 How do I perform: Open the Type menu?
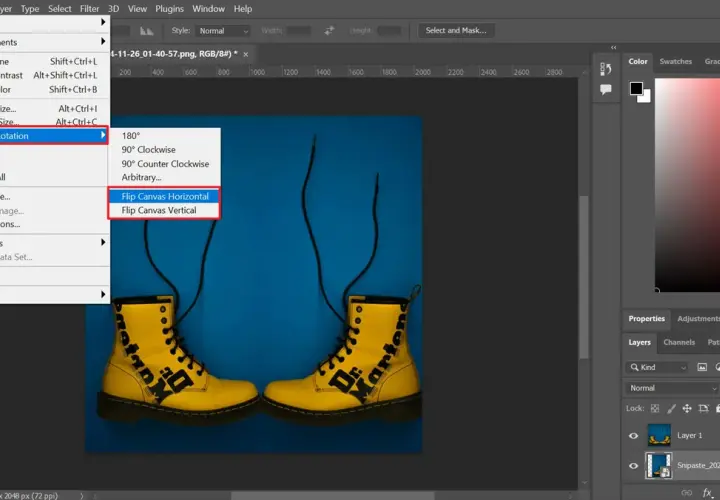30,9
